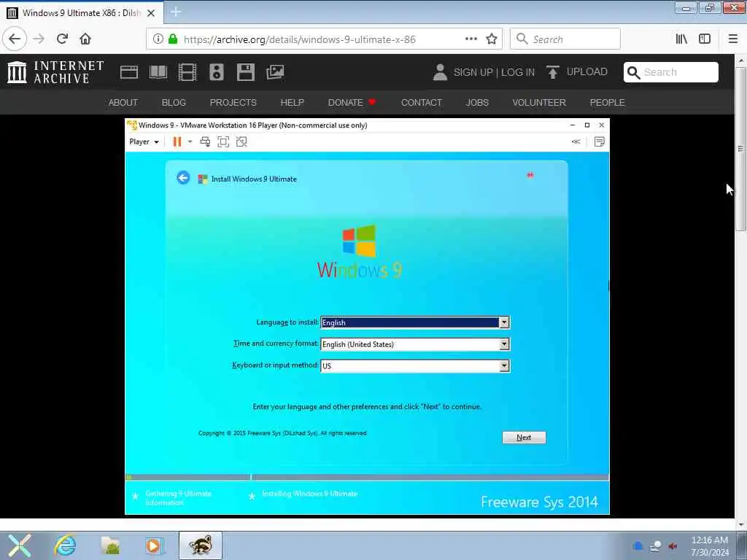Click installer red close icon
Screen dimensions: 747x560
click(x=530, y=175)
